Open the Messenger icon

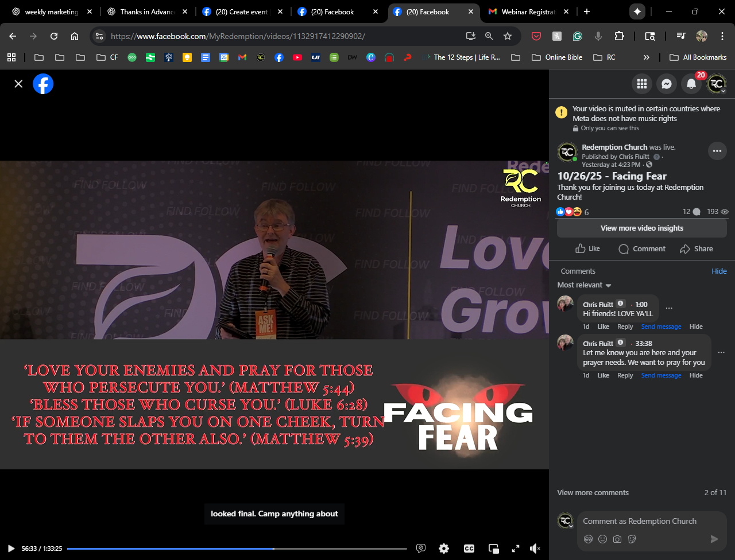(666, 84)
